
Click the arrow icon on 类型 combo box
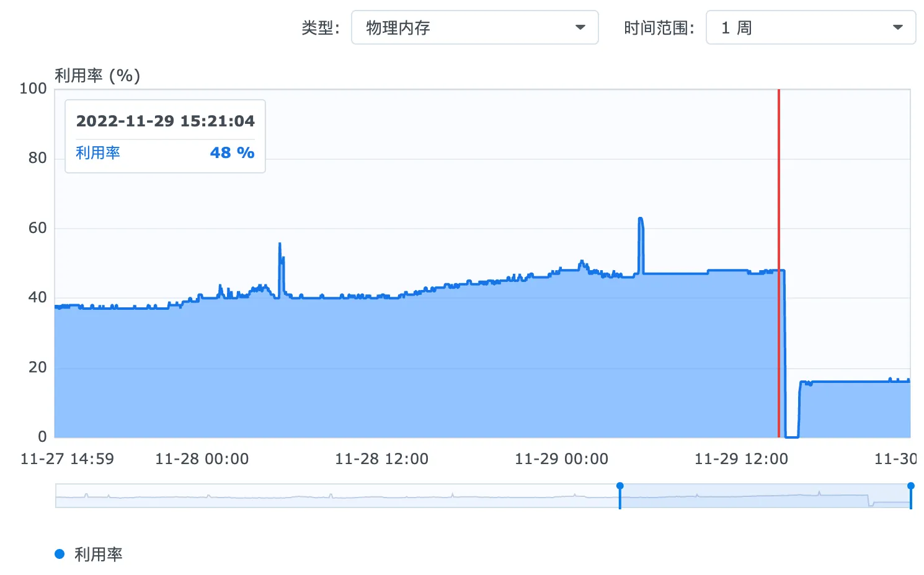pyautogui.click(x=580, y=28)
